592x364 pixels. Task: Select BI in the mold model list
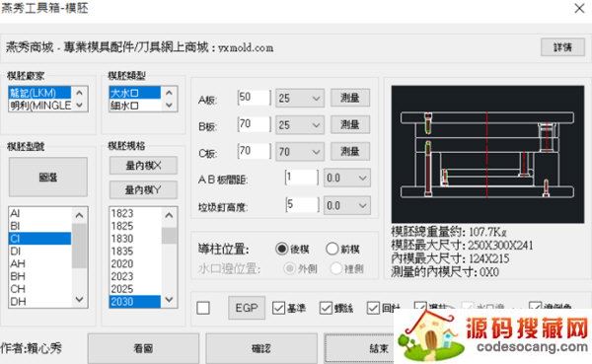(x=39, y=226)
